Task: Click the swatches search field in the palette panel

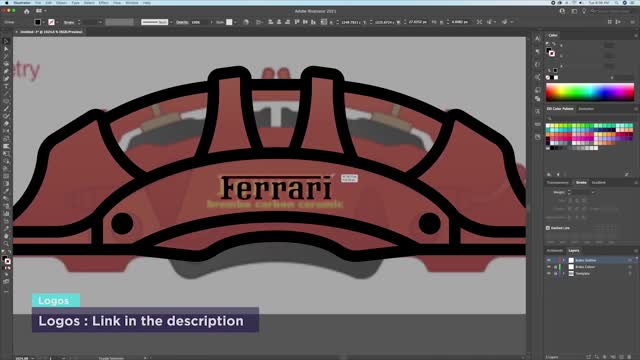Action: pyautogui.click(x=590, y=118)
